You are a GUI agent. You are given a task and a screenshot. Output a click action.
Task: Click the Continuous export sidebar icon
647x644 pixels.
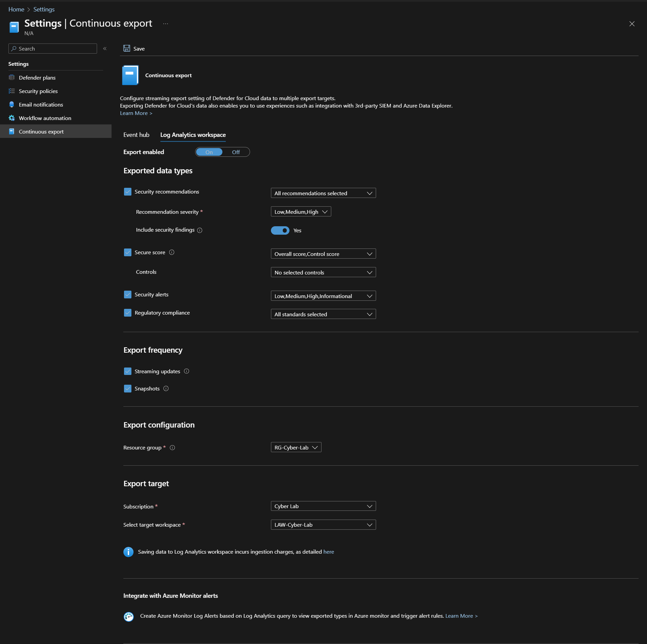click(x=12, y=131)
